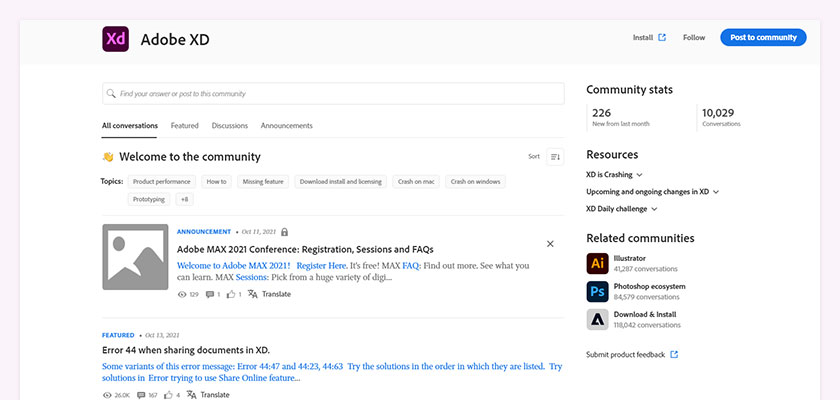Like the Error 44 post
Viewport: 840px width, 400px height.
169,395
